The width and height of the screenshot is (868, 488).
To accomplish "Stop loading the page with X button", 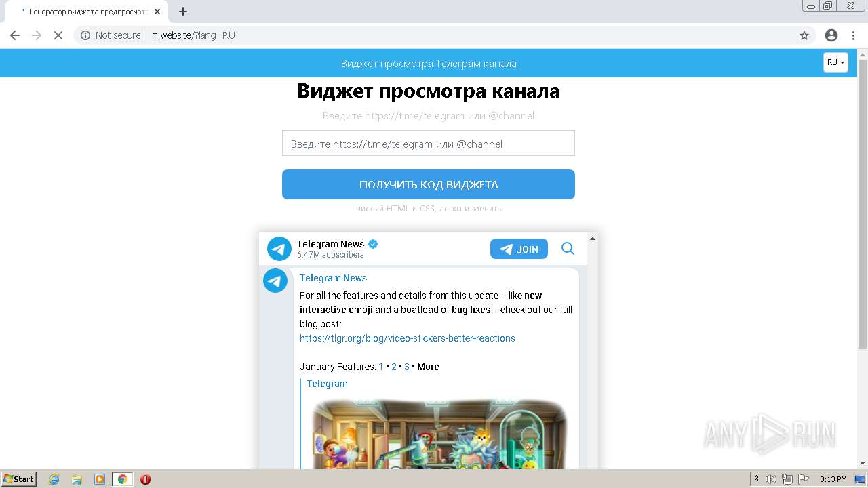I will tap(58, 35).
